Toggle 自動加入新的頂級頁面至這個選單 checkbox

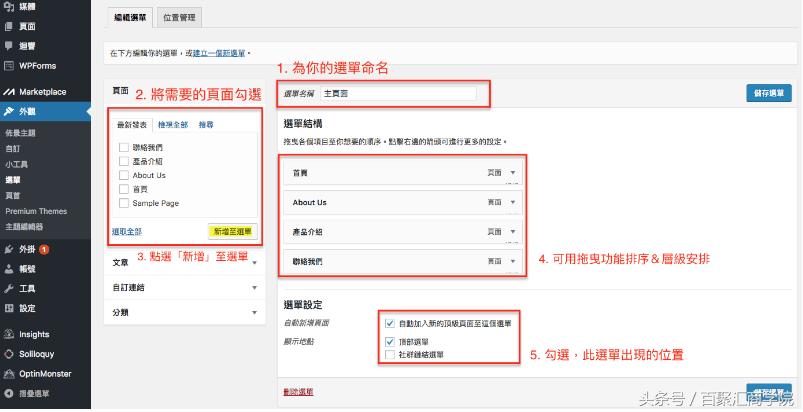[x=390, y=323]
